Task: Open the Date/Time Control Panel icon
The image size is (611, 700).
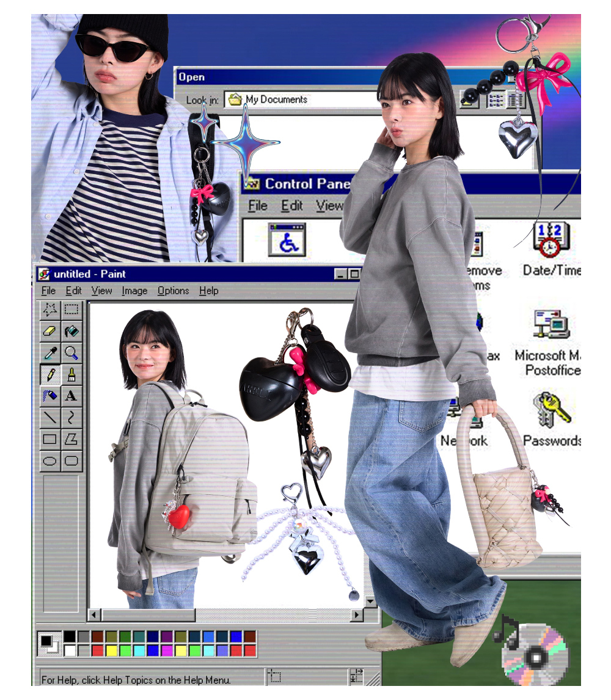Action: point(552,239)
